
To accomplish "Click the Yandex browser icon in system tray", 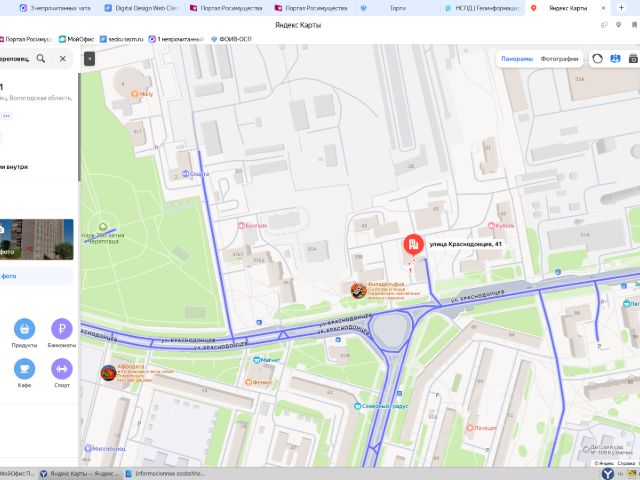I will (608, 473).
